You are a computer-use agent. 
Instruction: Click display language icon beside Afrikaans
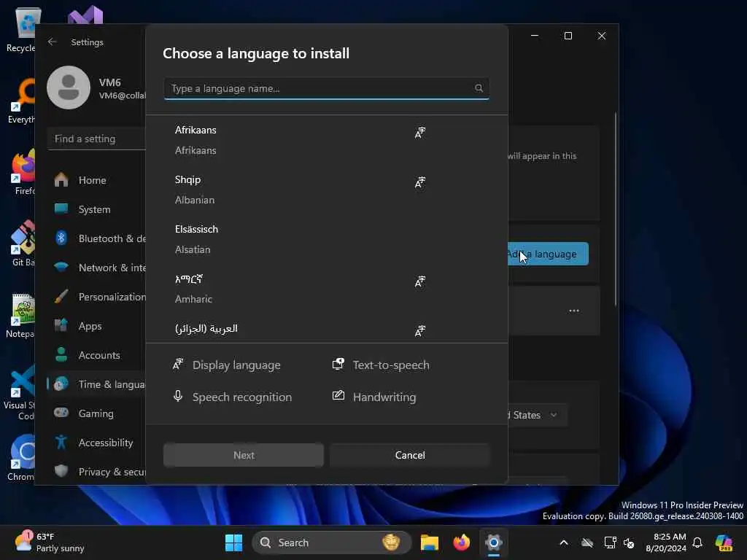(x=419, y=133)
